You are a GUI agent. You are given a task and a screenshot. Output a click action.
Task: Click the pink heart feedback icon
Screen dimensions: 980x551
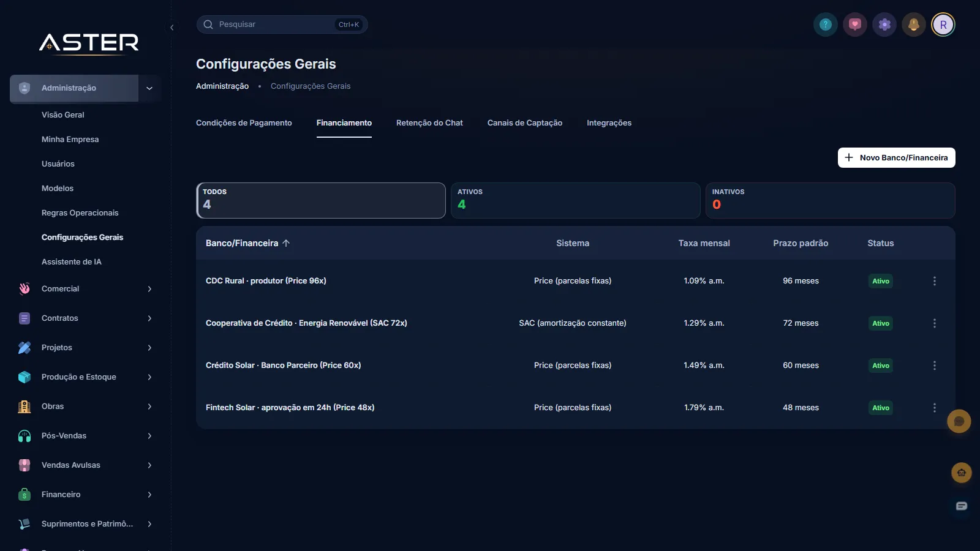[855, 24]
